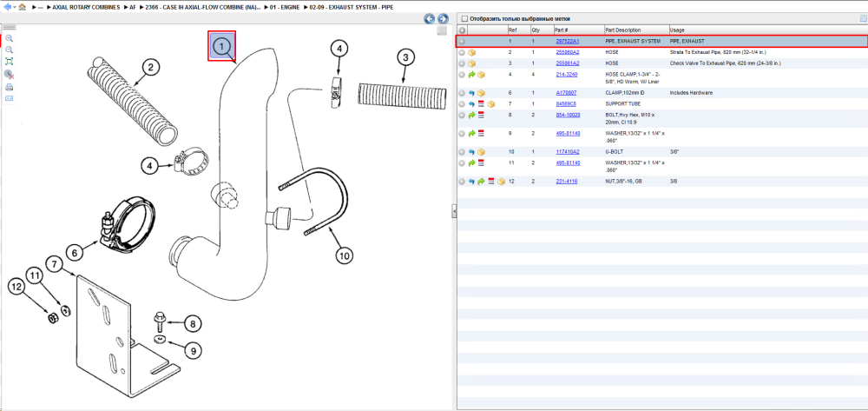Click the green arrow in the HOSE CLAMP row
Screen dimensions: 868x411
click(x=471, y=74)
